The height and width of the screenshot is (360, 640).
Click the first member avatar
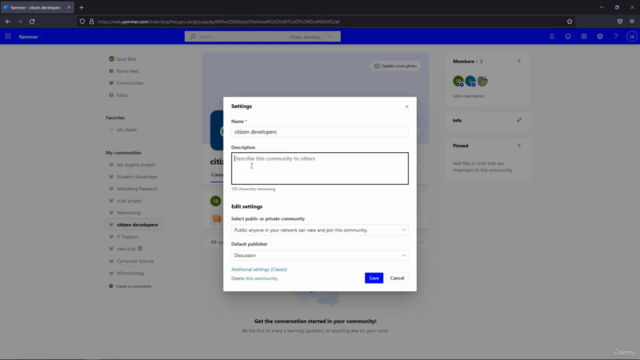point(458,81)
